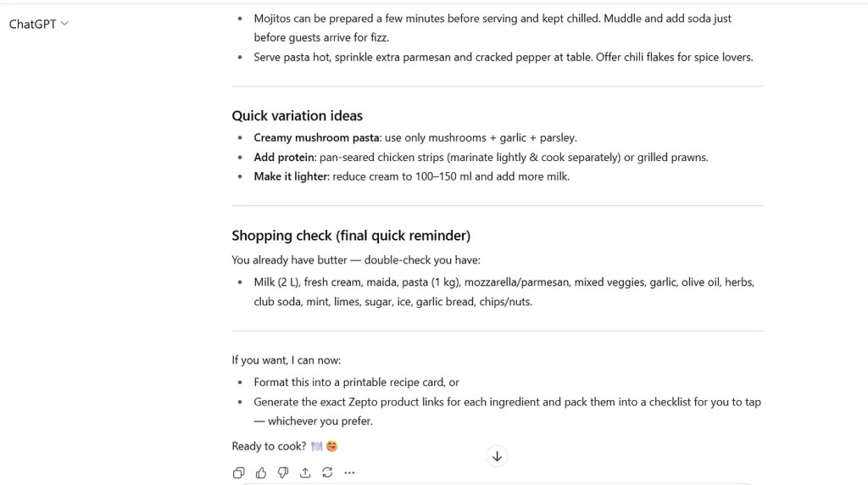
Task: Click the "If you want, I can now:" text
Action: pyautogui.click(x=286, y=360)
